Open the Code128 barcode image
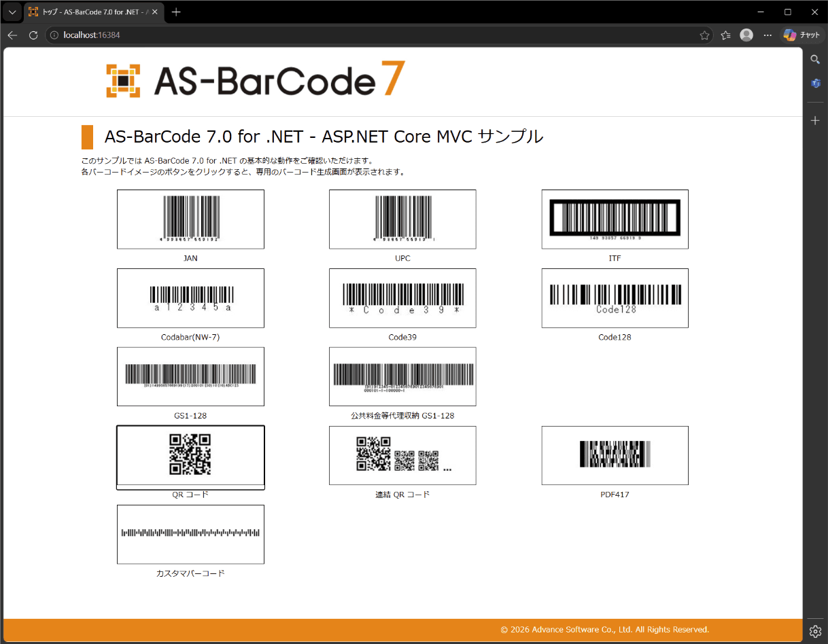The image size is (828, 644). pos(615,298)
